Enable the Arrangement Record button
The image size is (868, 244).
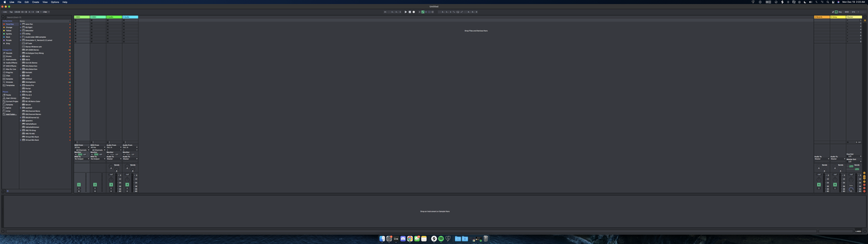[414, 12]
